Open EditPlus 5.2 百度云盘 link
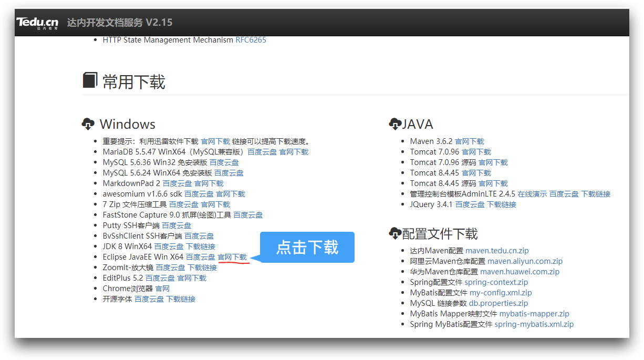This screenshot has height=360, width=644. pyautogui.click(x=160, y=278)
